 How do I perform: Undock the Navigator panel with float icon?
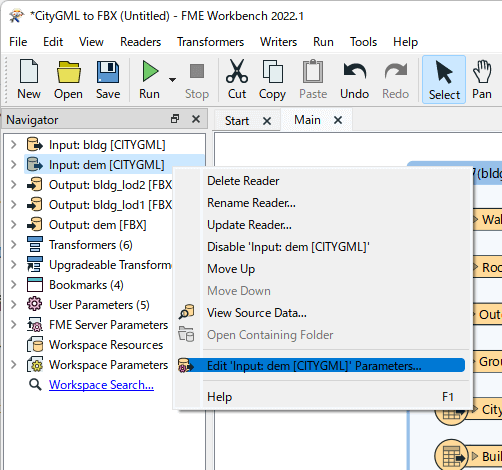(175, 119)
